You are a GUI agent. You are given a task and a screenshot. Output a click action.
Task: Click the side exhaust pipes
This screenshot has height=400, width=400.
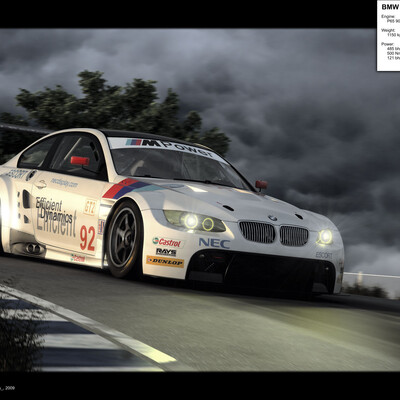point(34,248)
